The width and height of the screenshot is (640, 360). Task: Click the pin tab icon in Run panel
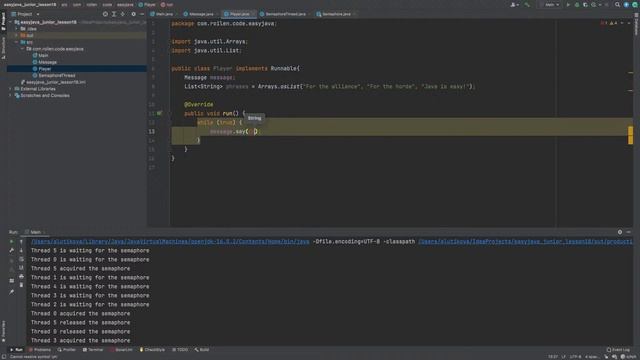(x=11, y=292)
